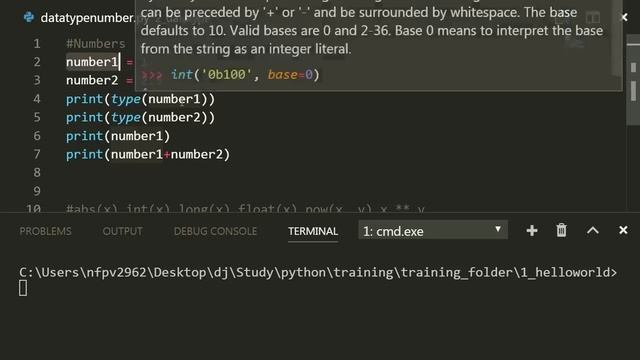Click the terminal command prompt line
The width and height of the screenshot is (640, 360).
click(318, 272)
